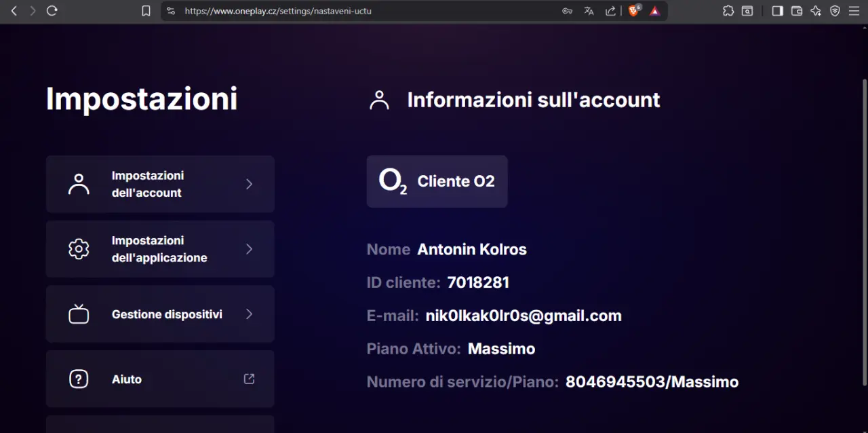Image resolution: width=868 pixels, height=433 pixels.
Task: Open saved passwords key icon
Action: [x=568, y=11]
